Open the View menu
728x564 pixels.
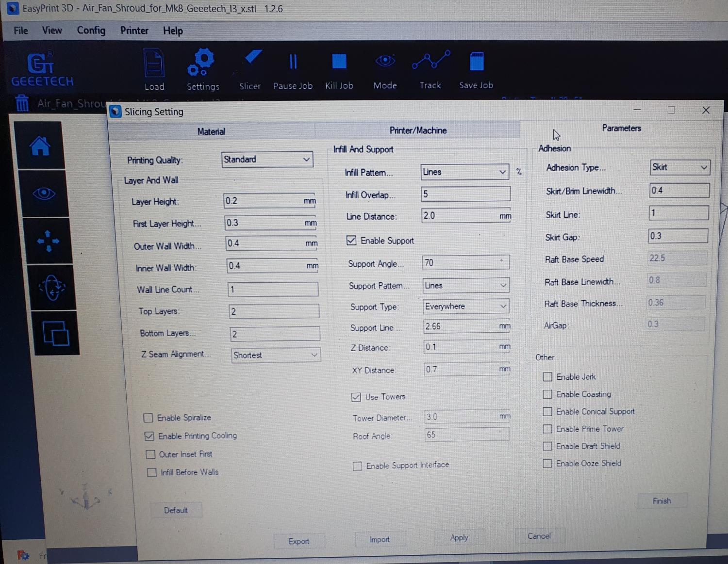click(x=52, y=31)
